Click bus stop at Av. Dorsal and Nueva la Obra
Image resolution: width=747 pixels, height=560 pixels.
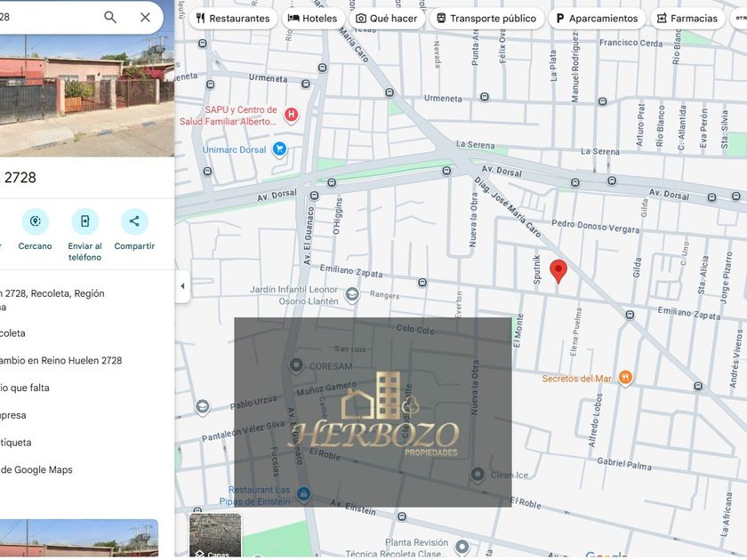(446, 171)
